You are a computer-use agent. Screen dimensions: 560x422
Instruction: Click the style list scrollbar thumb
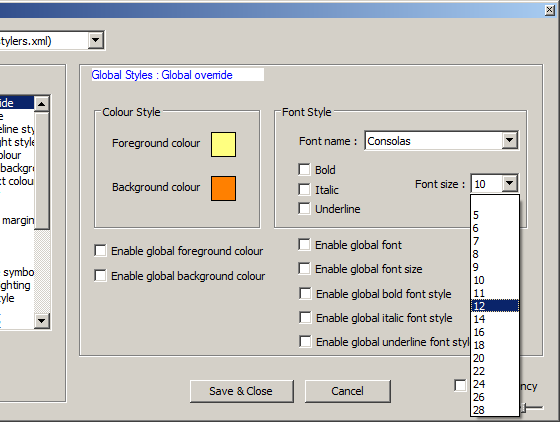coord(42,171)
